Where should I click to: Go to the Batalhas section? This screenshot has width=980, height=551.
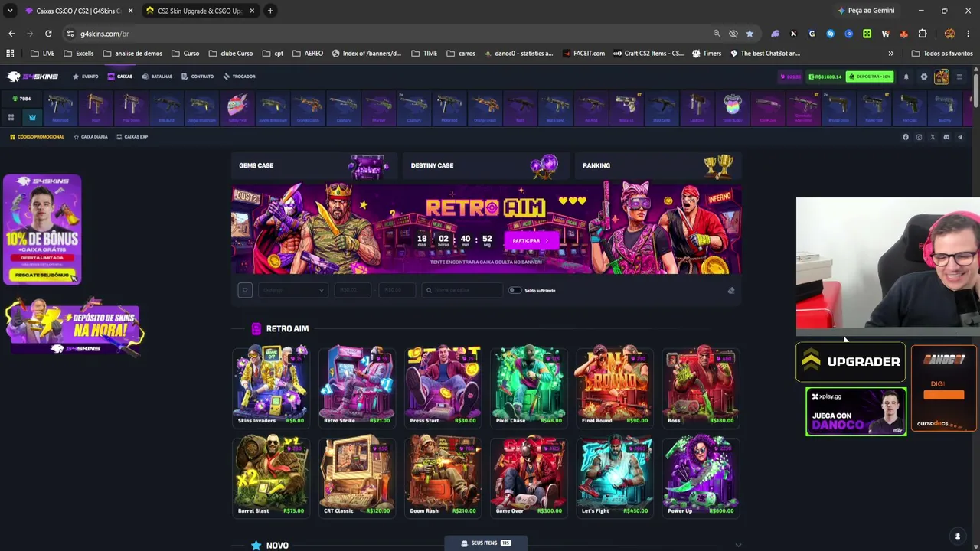click(x=157, y=77)
